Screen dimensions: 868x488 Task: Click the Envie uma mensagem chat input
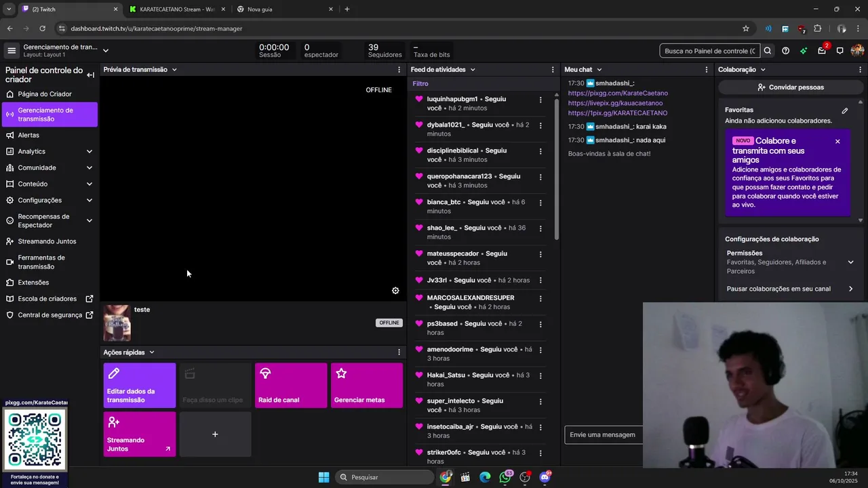click(604, 435)
